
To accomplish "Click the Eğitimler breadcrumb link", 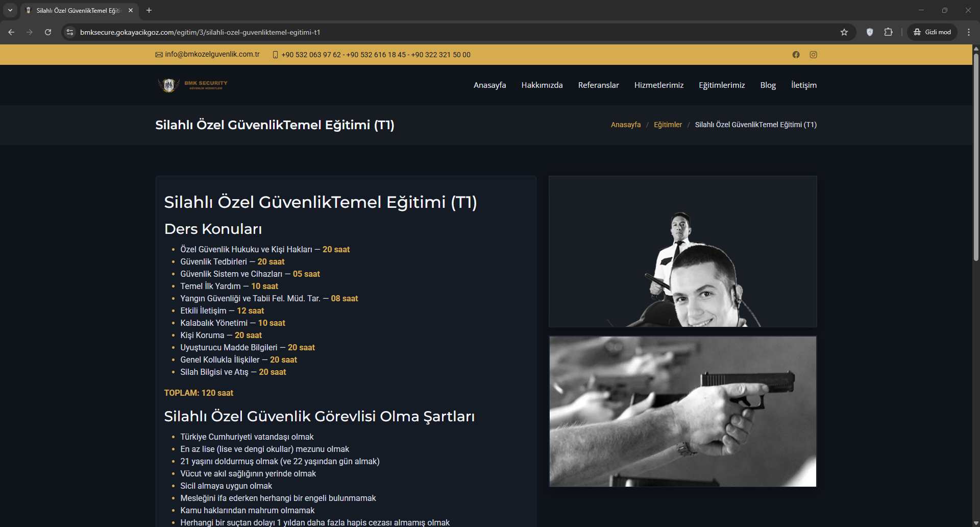I will [668, 125].
